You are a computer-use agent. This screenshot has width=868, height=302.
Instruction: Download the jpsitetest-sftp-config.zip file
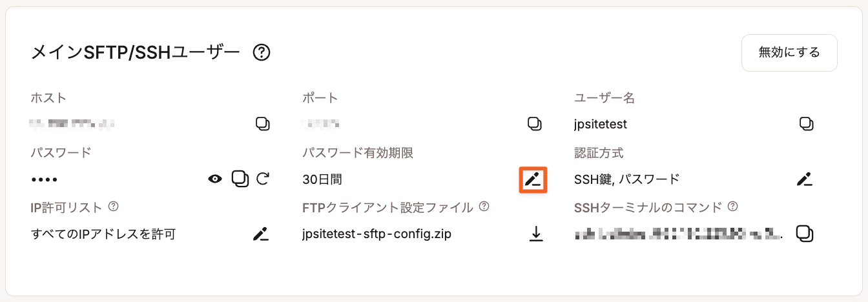click(x=536, y=234)
